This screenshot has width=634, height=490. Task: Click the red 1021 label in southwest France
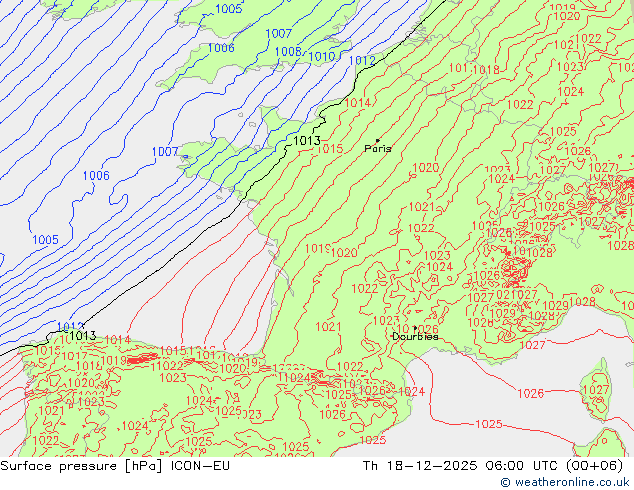[x=328, y=327]
